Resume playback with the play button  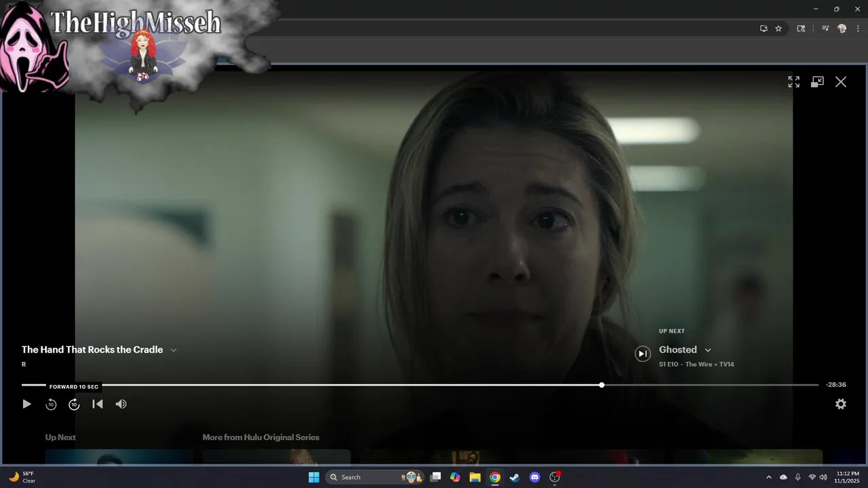(26, 404)
